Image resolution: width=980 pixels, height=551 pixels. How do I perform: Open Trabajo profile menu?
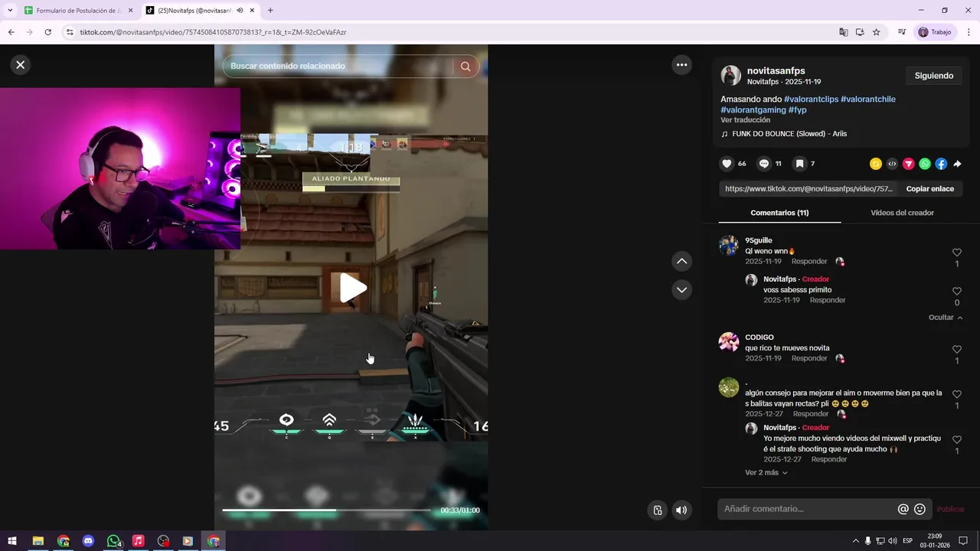point(935,32)
